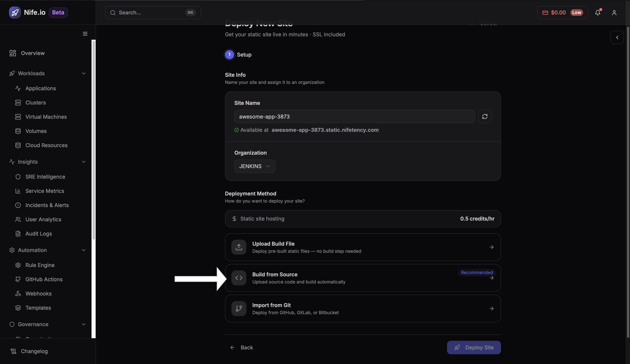Edit the awesome-app-3873 site name field
Screen dimensions: 630x364
(x=354, y=116)
